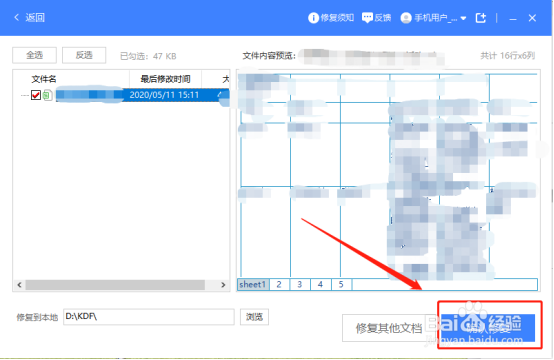Viewport: 554px width, 360px height.
Task: Click the 反选 invert selection button
Action: click(x=84, y=55)
